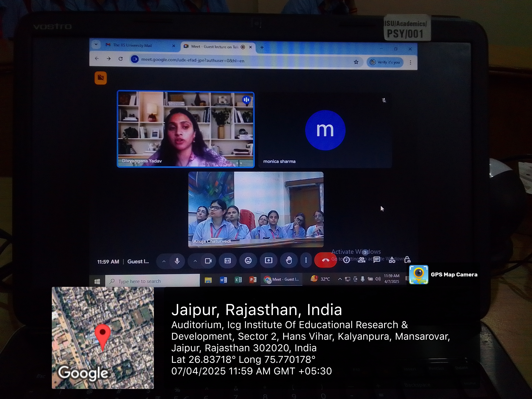Open the in-call chat panel icon
532x399 pixels.
pos(377,259)
